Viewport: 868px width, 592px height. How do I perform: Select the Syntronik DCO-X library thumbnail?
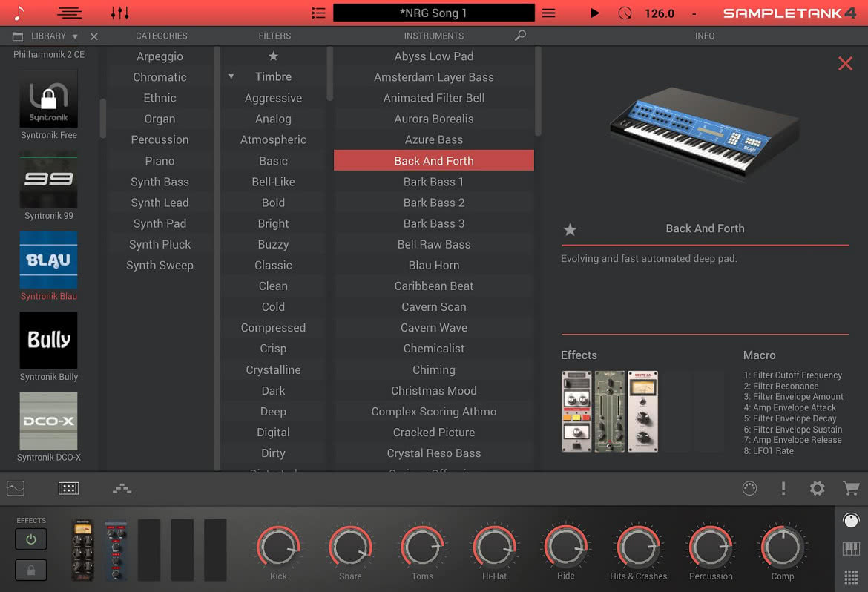click(49, 421)
